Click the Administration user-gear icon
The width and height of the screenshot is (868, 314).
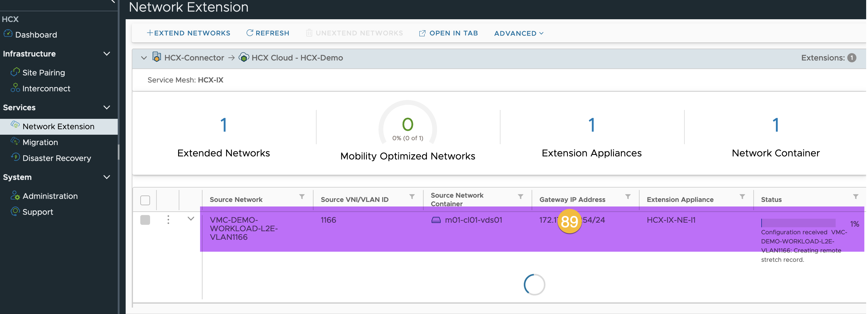coord(15,195)
